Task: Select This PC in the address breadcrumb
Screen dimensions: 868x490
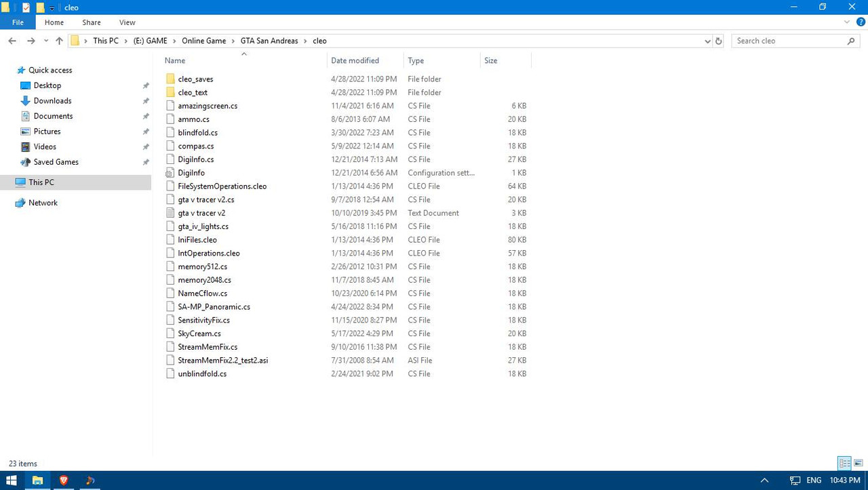Action: pyautogui.click(x=106, y=41)
